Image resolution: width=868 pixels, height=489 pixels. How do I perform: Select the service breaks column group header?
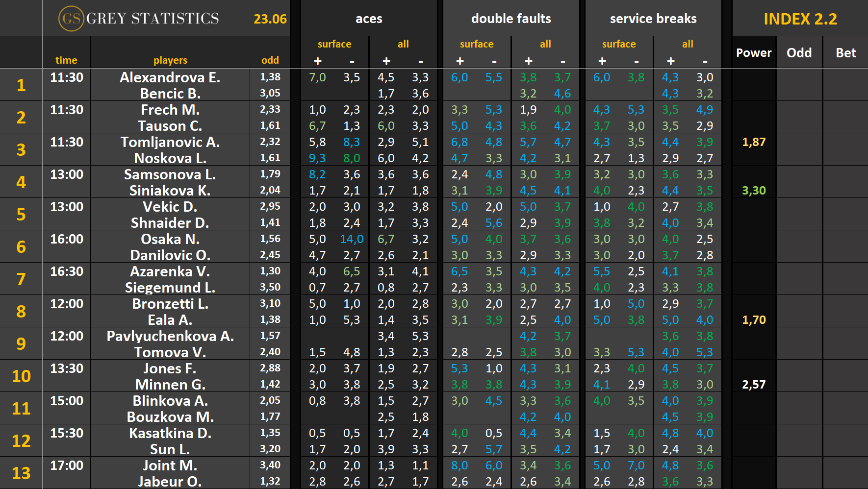point(653,19)
